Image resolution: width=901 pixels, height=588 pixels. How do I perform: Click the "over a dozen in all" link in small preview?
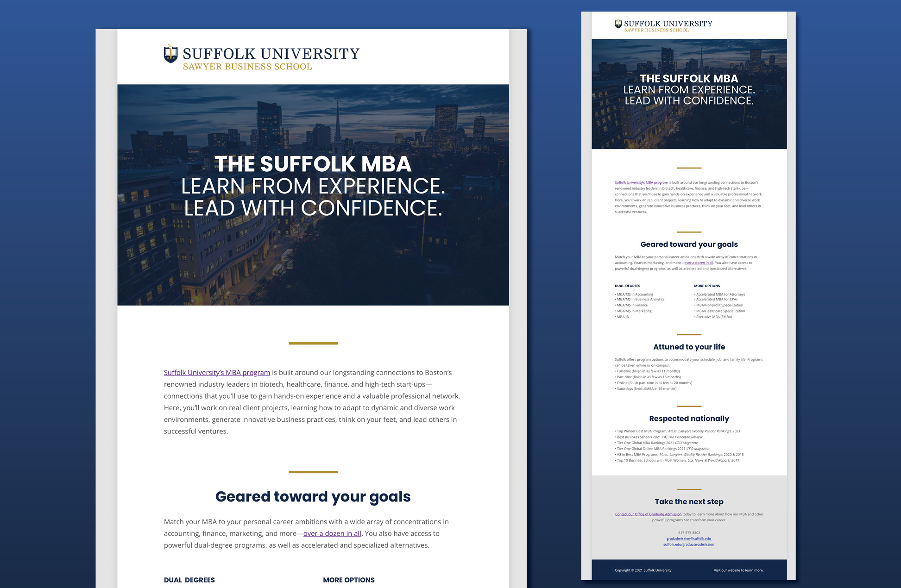coord(699,263)
